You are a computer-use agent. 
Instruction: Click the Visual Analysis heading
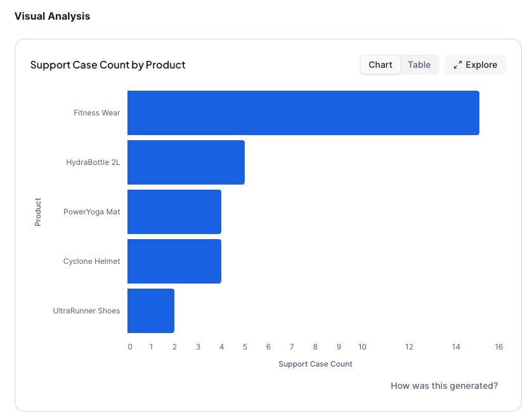[x=52, y=16]
